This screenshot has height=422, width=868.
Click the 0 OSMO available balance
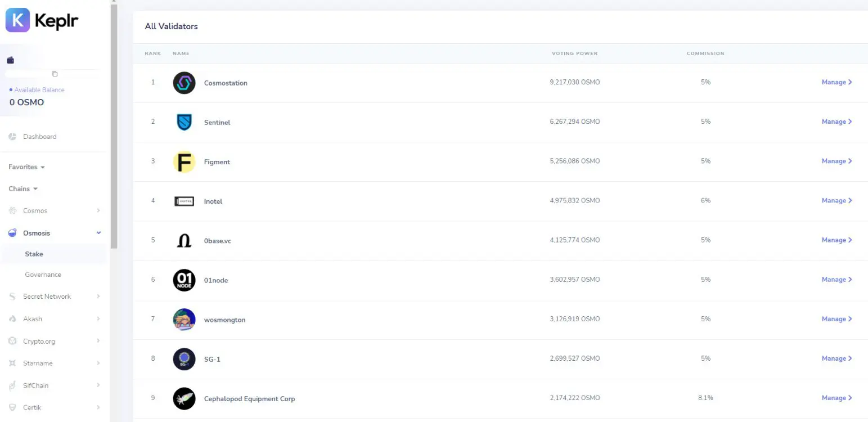pos(26,102)
